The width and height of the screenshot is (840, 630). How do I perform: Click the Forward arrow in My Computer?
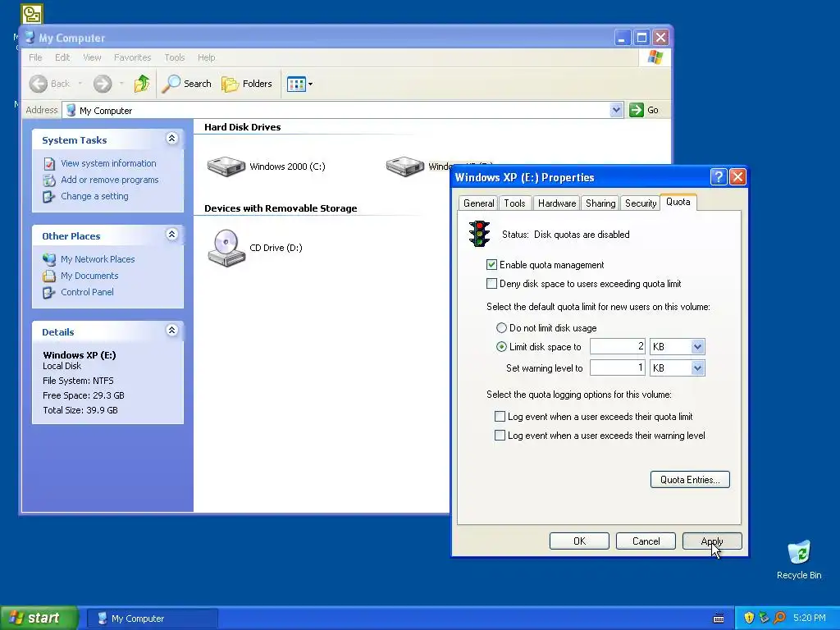pos(103,84)
